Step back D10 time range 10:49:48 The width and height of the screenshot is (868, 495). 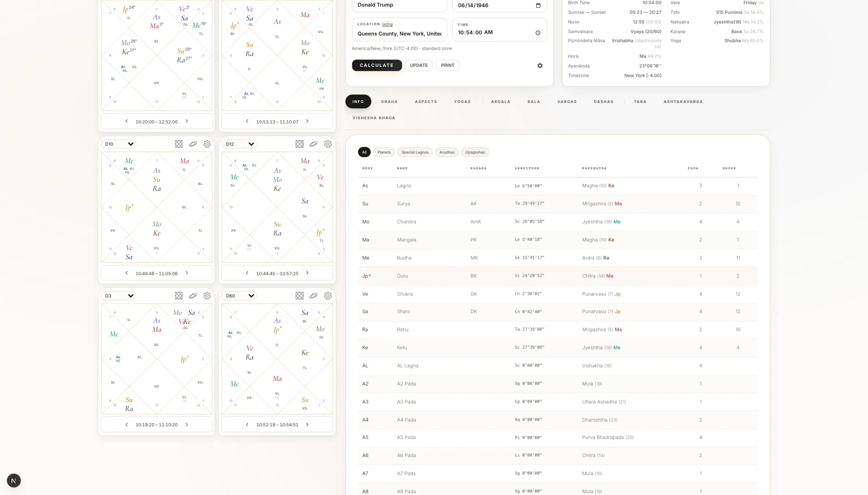click(x=127, y=273)
